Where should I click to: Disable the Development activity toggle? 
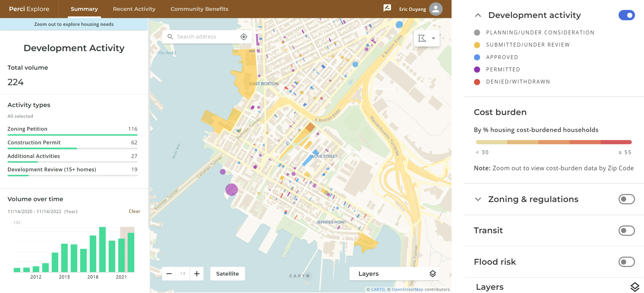tap(626, 15)
